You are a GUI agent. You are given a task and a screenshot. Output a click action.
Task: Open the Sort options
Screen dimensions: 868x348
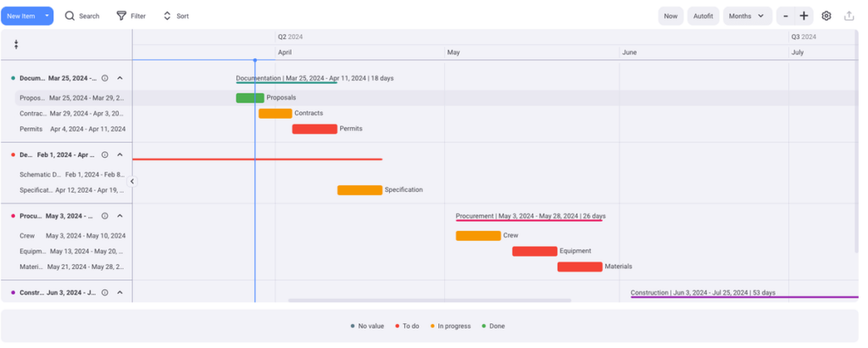[x=176, y=16]
